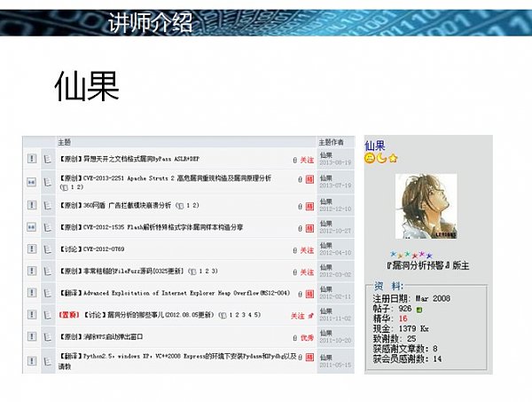Click the 关注 tag on the ByPass ASLR+DEP row

[307, 160]
